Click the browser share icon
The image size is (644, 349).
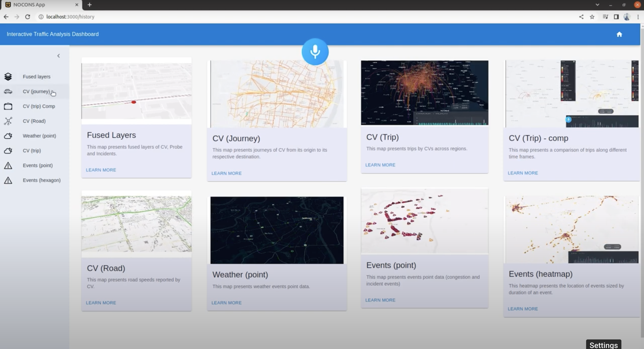[x=581, y=17]
